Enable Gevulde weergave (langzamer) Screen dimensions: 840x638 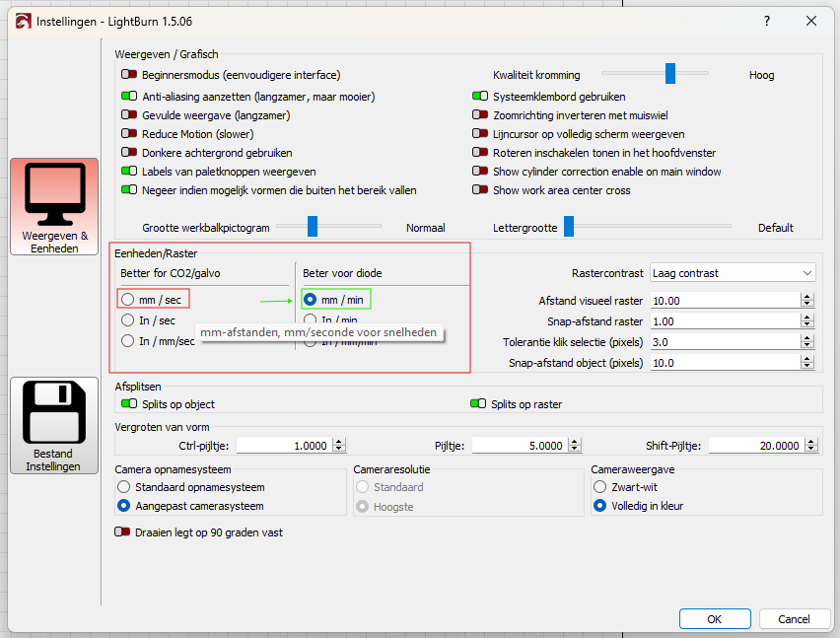pyautogui.click(x=128, y=114)
